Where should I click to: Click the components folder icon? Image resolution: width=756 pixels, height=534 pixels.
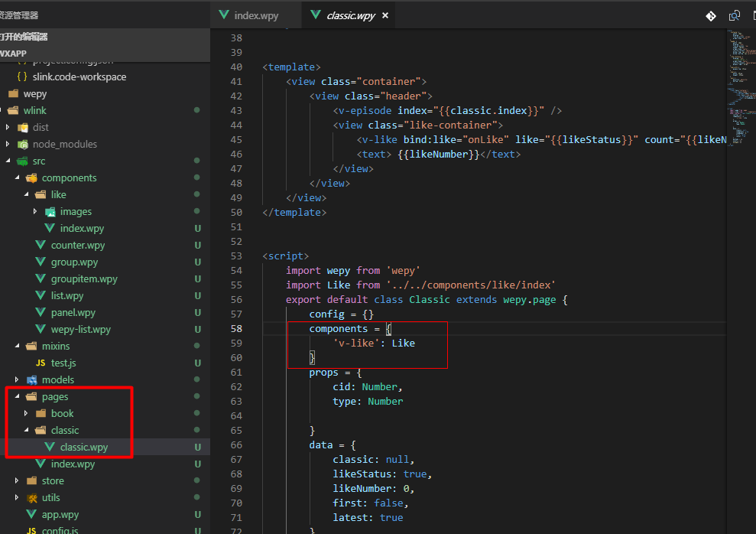click(x=32, y=178)
